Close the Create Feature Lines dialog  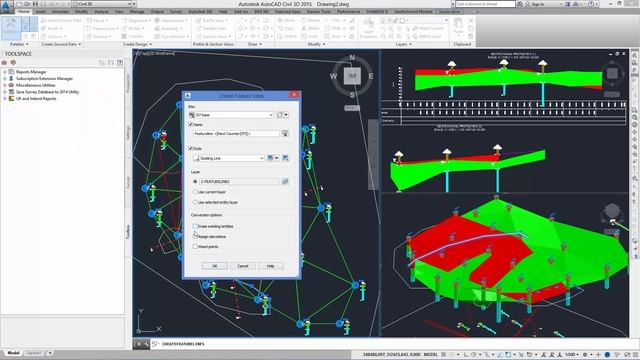294,95
